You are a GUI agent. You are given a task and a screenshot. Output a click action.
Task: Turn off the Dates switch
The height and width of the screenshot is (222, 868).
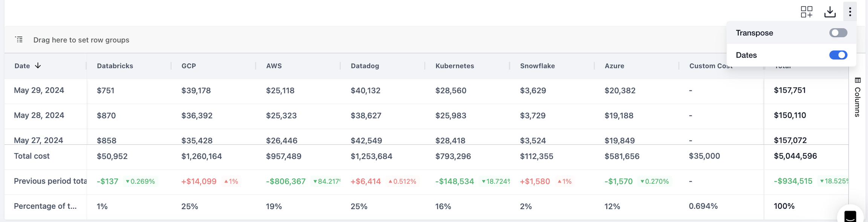click(x=838, y=55)
